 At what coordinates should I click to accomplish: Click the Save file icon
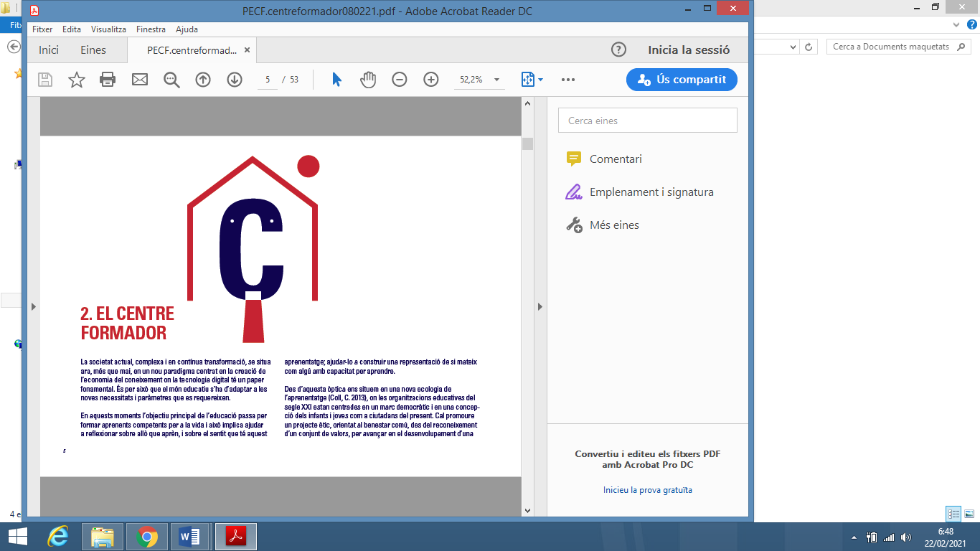coord(45,80)
